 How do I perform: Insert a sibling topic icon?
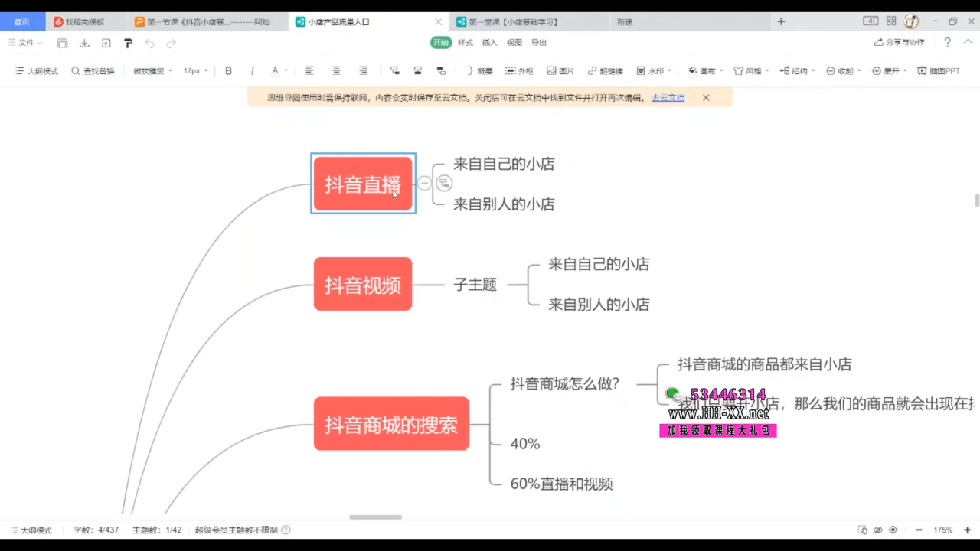click(417, 70)
